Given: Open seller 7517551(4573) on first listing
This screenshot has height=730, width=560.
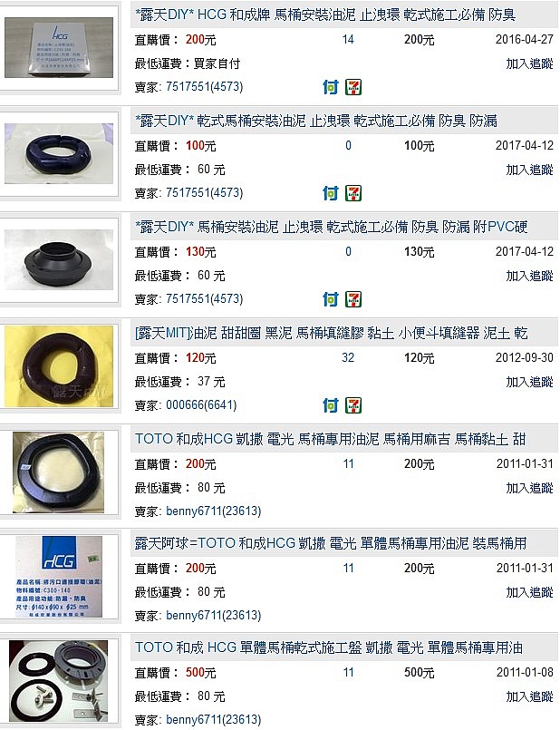Looking at the screenshot, I should coord(205,86).
